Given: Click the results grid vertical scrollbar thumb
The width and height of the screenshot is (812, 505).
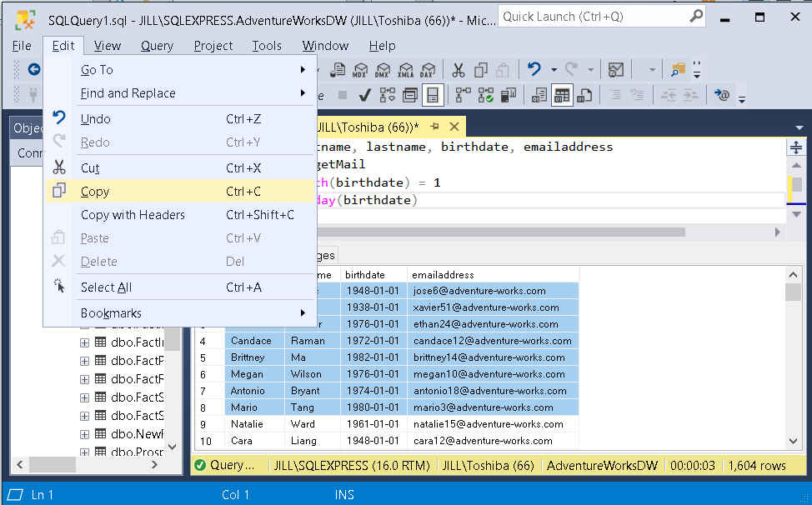Looking at the screenshot, I should click(793, 292).
